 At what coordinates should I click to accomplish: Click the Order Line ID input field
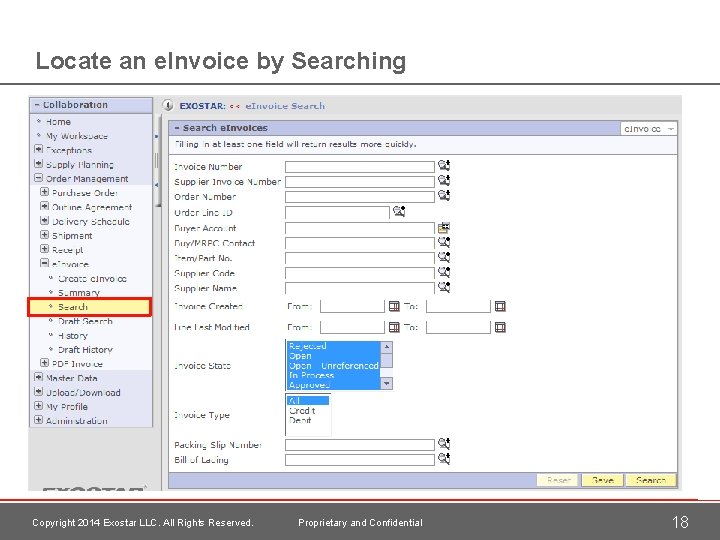pos(338,213)
